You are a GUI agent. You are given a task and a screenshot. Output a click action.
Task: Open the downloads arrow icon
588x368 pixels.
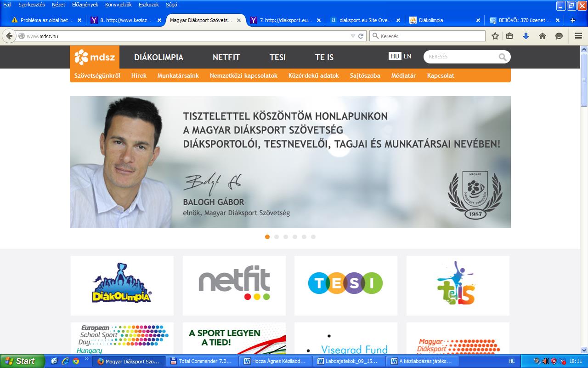coord(526,36)
